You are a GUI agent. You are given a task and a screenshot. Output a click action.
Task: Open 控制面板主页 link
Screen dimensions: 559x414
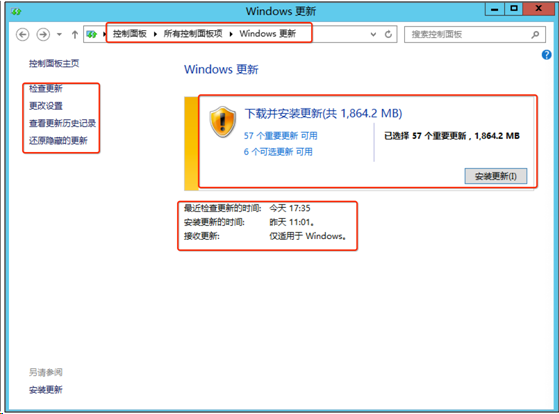[x=54, y=63]
